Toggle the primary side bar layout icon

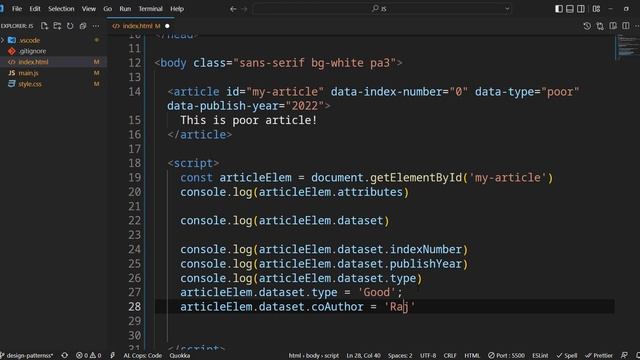(559, 9)
